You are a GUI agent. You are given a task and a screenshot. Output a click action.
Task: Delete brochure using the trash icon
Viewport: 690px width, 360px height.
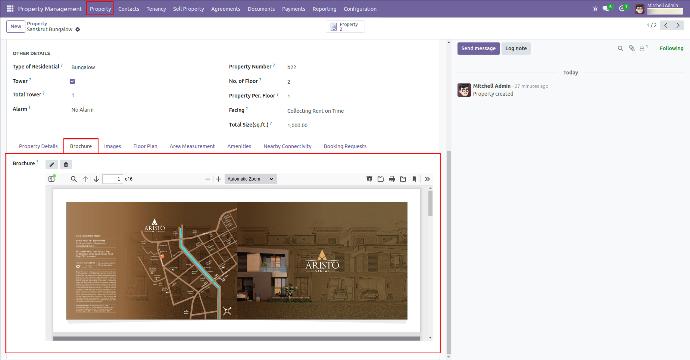click(x=66, y=164)
